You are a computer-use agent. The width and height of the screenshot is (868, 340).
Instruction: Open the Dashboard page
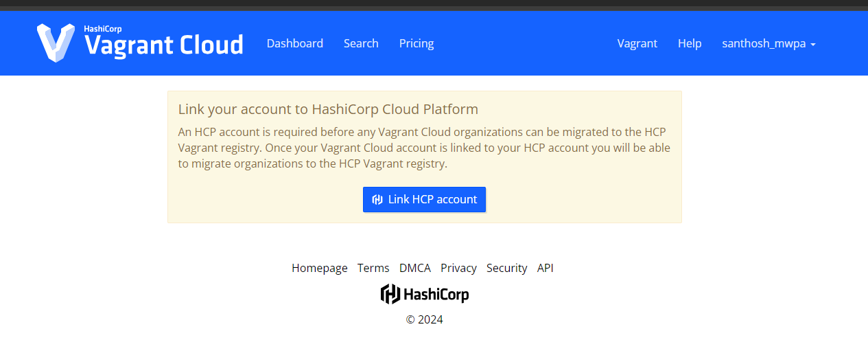coord(294,43)
